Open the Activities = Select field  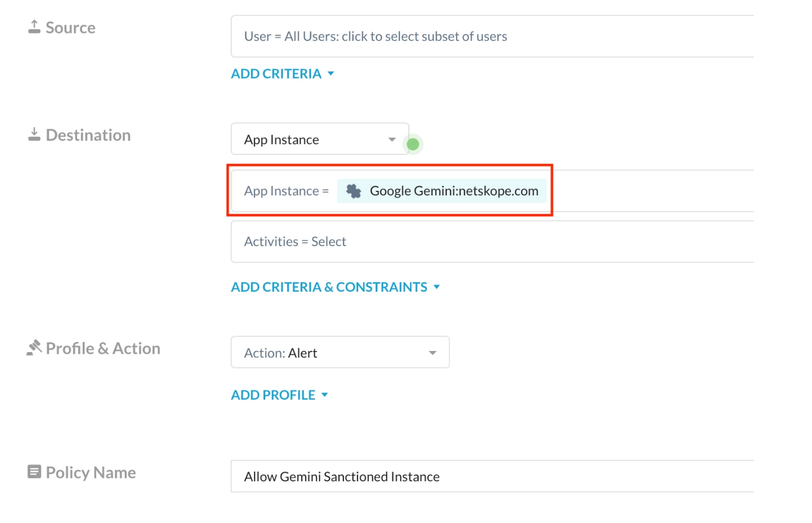[492, 242]
